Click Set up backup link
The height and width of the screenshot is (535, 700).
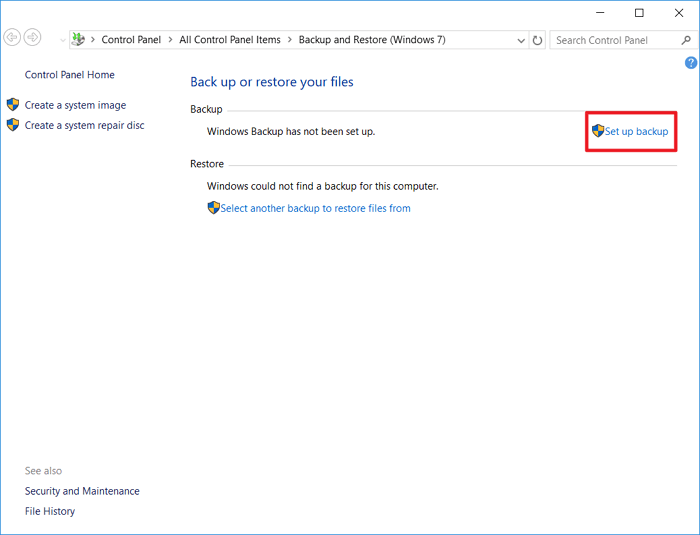636,131
